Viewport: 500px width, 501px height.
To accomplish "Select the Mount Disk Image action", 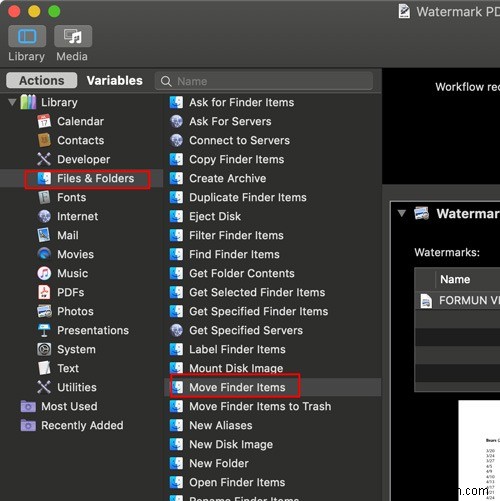I will (236, 368).
